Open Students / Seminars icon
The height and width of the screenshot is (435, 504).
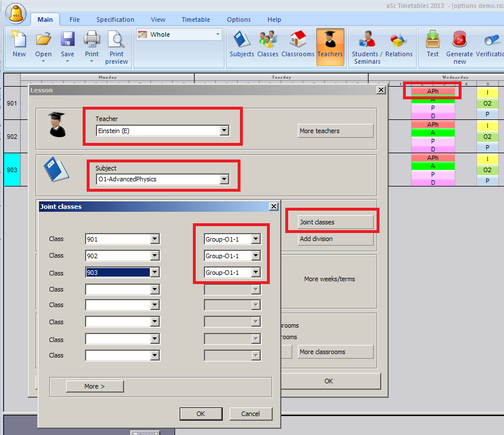367,41
